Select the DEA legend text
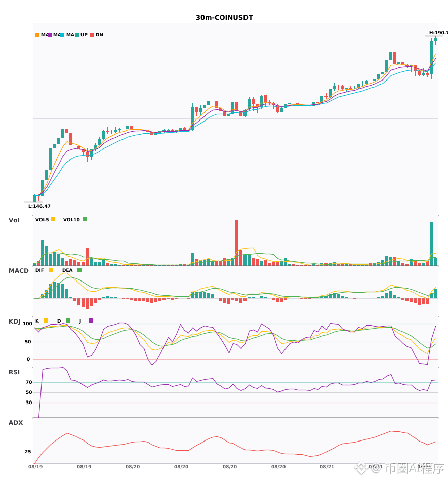 67,270
